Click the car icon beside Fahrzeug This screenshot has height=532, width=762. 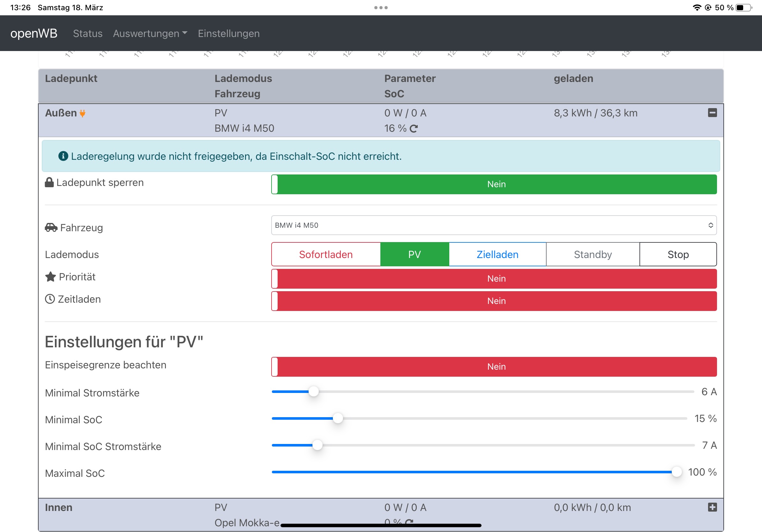[51, 227]
